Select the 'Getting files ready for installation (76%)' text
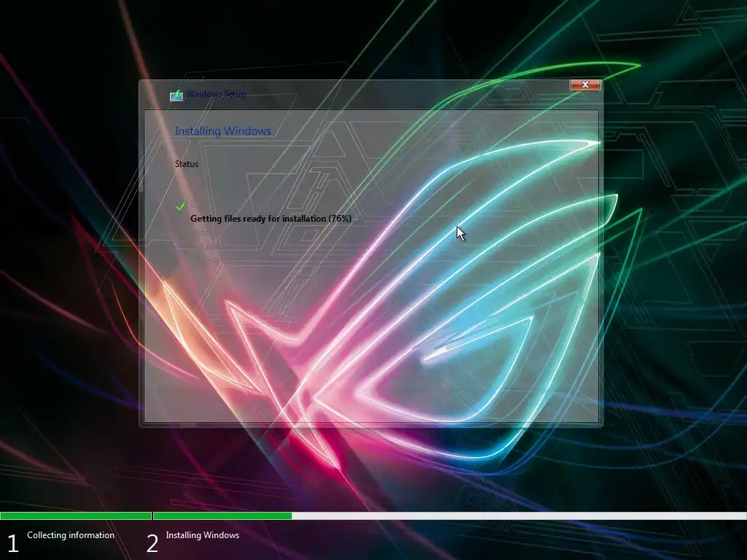 coord(271,219)
